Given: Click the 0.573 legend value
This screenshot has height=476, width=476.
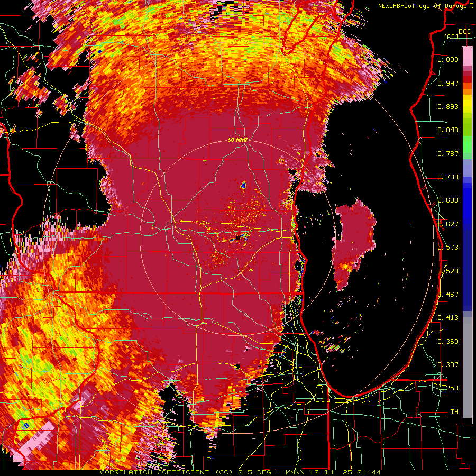Looking at the screenshot, I should (x=448, y=248).
